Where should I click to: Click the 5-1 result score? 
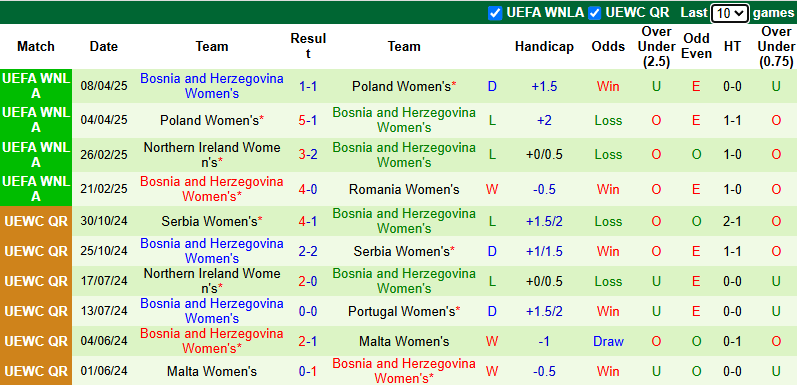coord(308,121)
